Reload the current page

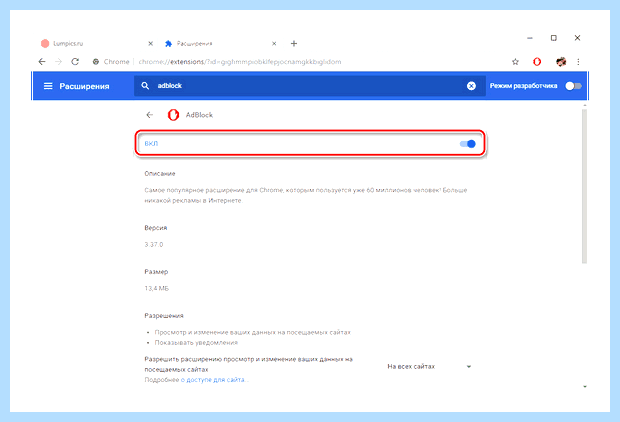click(x=75, y=62)
